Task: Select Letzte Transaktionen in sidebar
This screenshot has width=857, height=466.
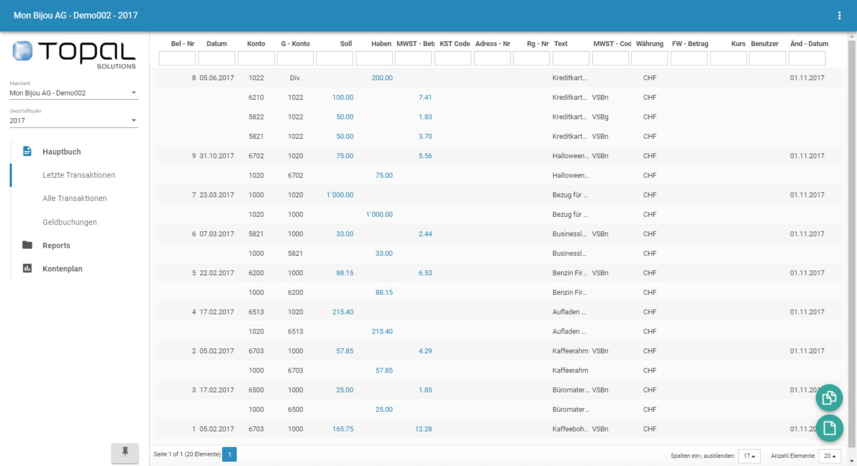Action: point(78,175)
